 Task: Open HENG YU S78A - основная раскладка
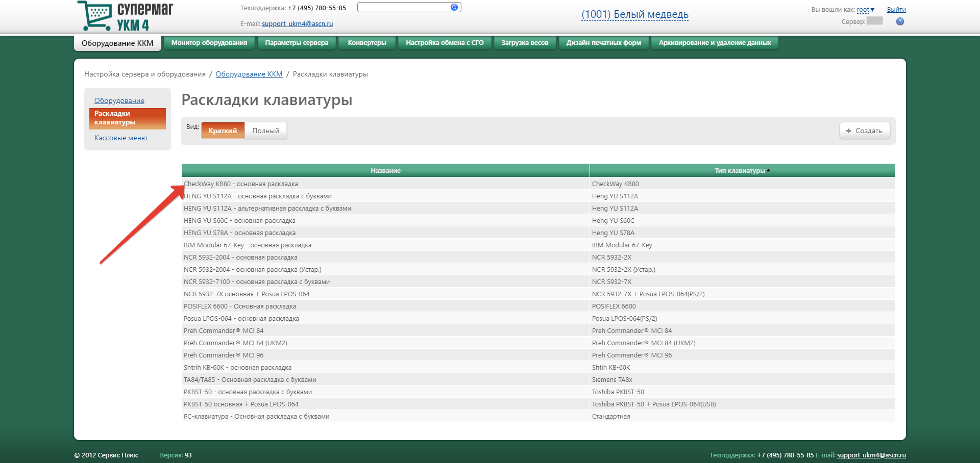click(385, 233)
